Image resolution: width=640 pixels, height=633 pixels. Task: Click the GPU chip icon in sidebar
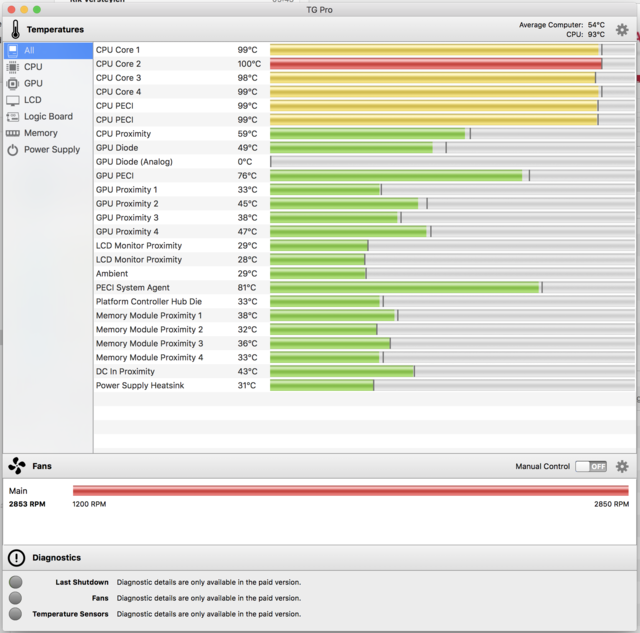13,84
